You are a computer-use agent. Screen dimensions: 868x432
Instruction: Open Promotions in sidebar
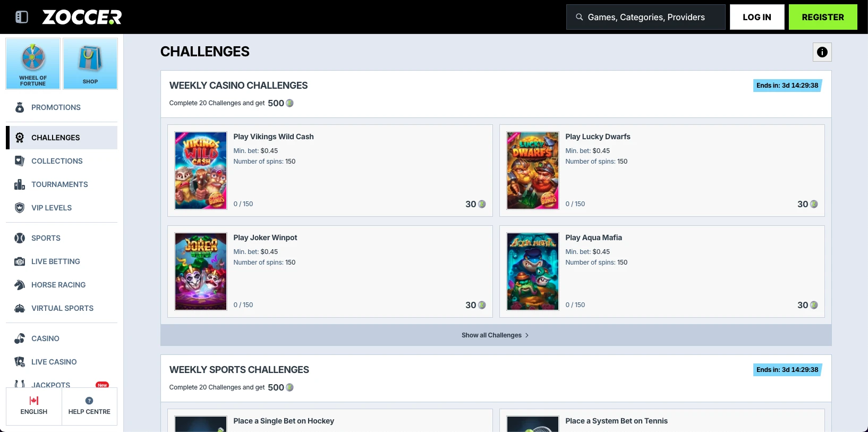[x=62, y=107]
